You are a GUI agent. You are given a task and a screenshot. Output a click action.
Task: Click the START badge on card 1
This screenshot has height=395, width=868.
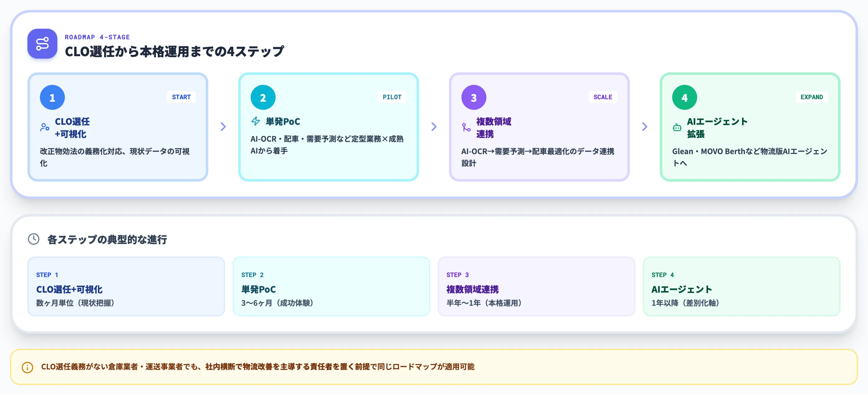(181, 97)
